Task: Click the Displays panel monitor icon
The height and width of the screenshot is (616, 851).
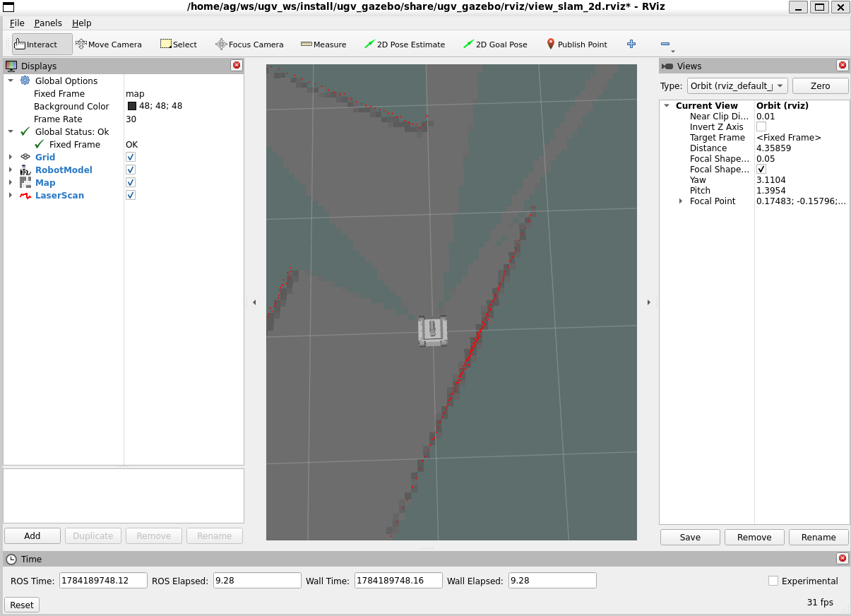Action: (x=11, y=66)
